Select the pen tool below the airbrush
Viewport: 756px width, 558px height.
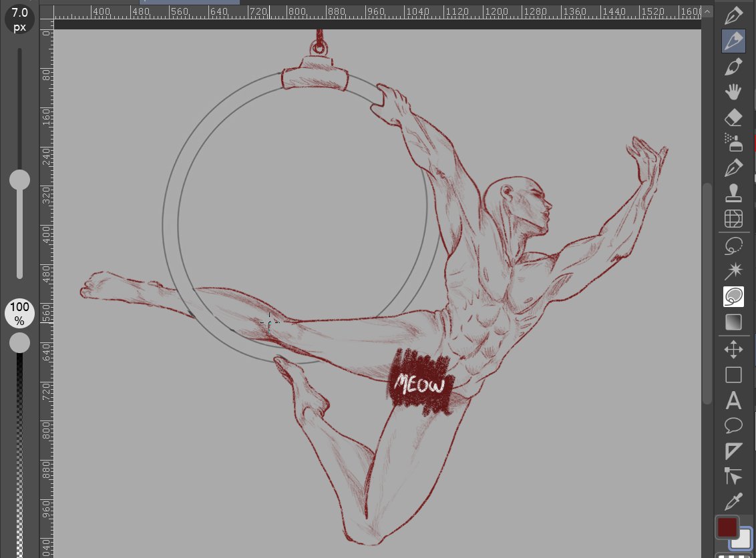[733, 168]
